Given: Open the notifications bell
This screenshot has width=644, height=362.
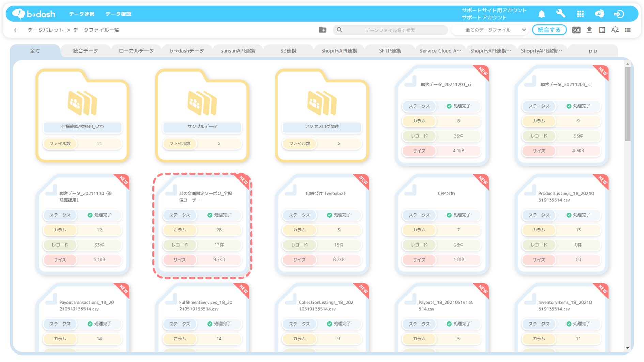Looking at the screenshot, I should pyautogui.click(x=541, y=14).
